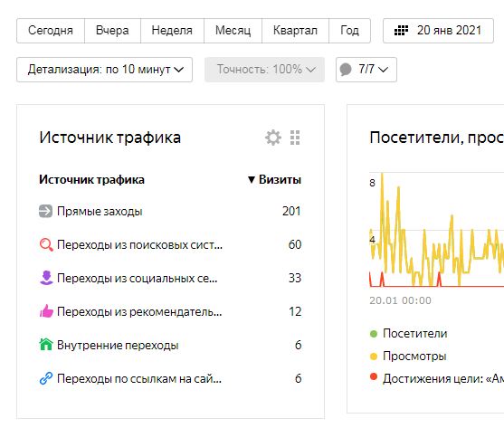Click the site links chain icon

coord(46,378)
